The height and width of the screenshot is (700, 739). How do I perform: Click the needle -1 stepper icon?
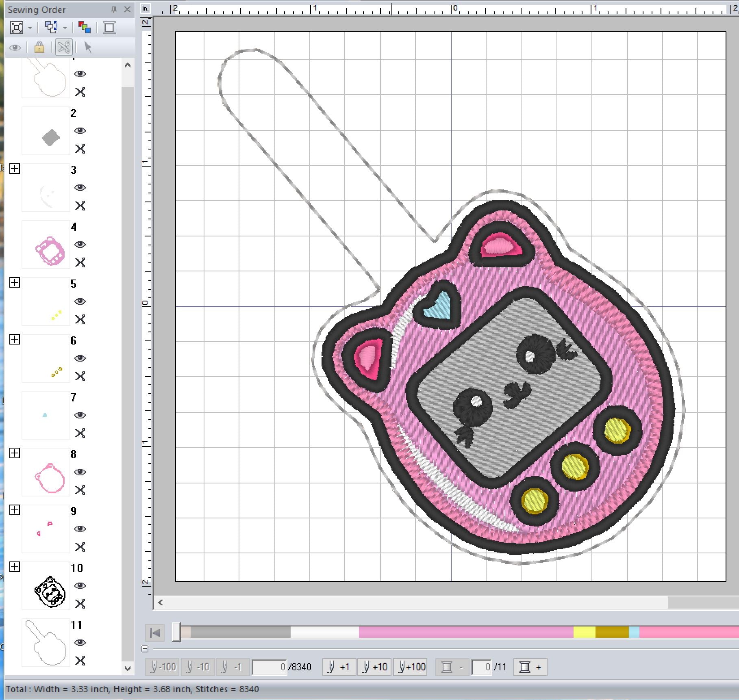coord(232,667)
